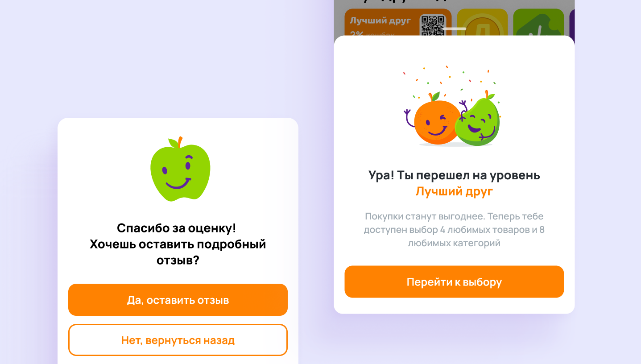Open the QR code on the orange card
641x364 pixels.
[x=433, y=25]
